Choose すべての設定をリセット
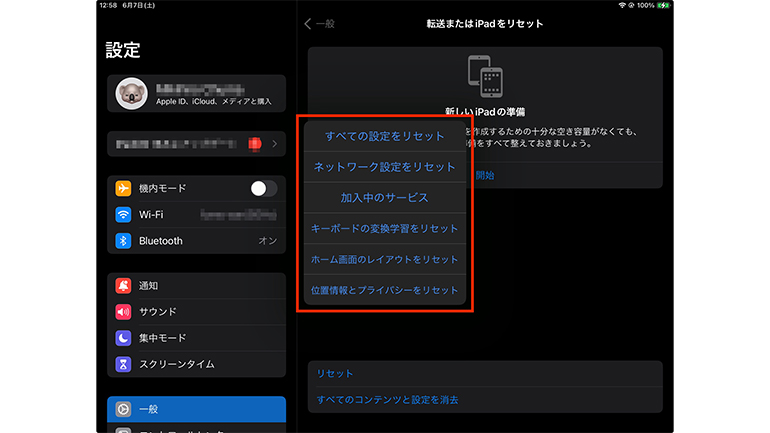 (385, 136)
